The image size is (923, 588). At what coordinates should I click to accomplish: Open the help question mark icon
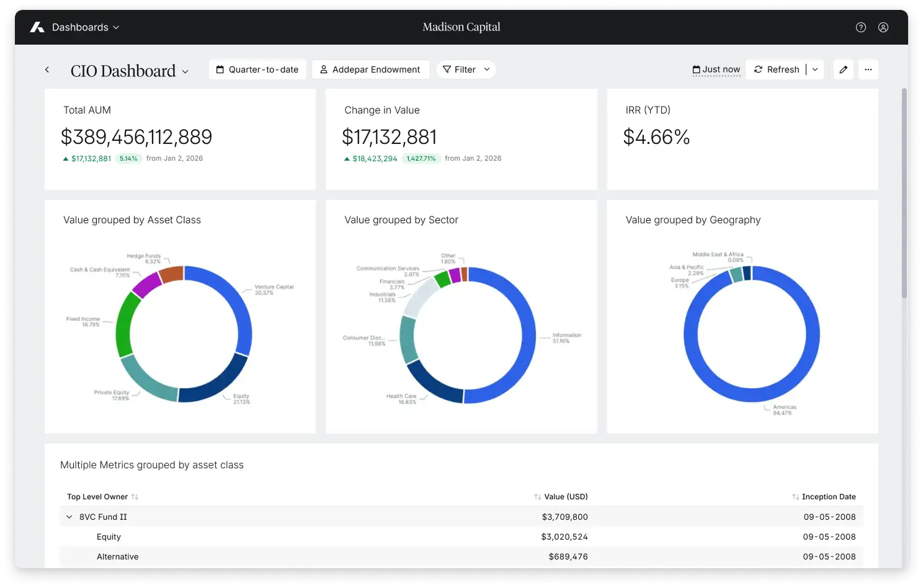click(861, 27)
